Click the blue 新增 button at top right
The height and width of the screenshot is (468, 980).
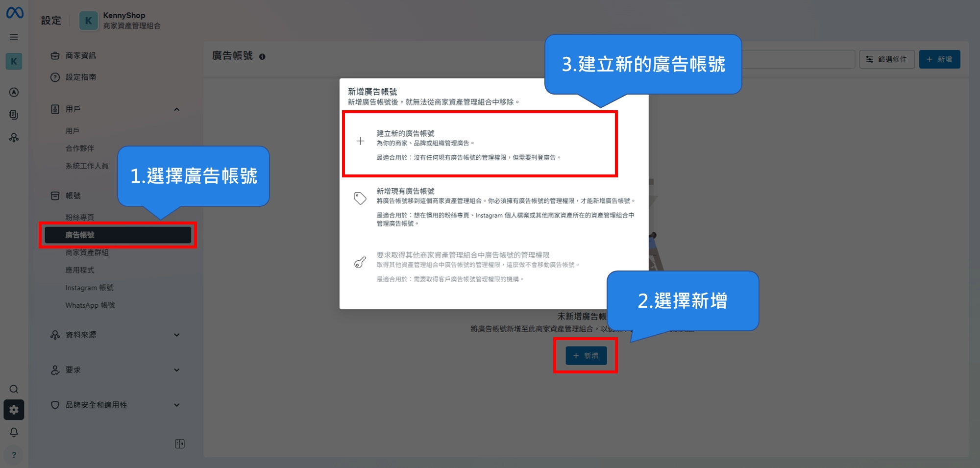pyautogui.click(x=939, y=59)
